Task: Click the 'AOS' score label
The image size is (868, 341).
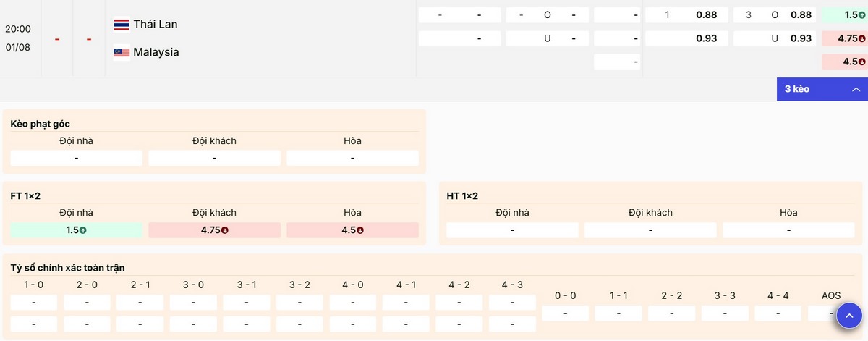Action: tap(831, 295)
